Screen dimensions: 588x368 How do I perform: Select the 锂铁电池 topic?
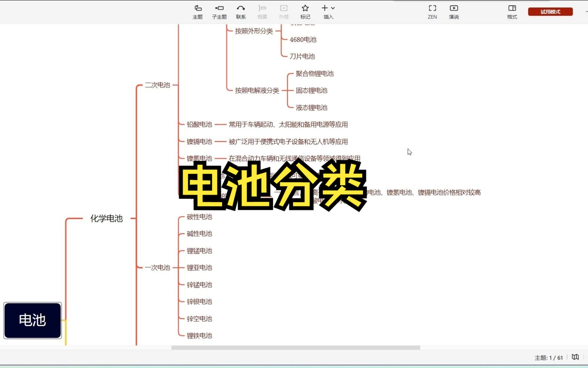tap(199, 336)
